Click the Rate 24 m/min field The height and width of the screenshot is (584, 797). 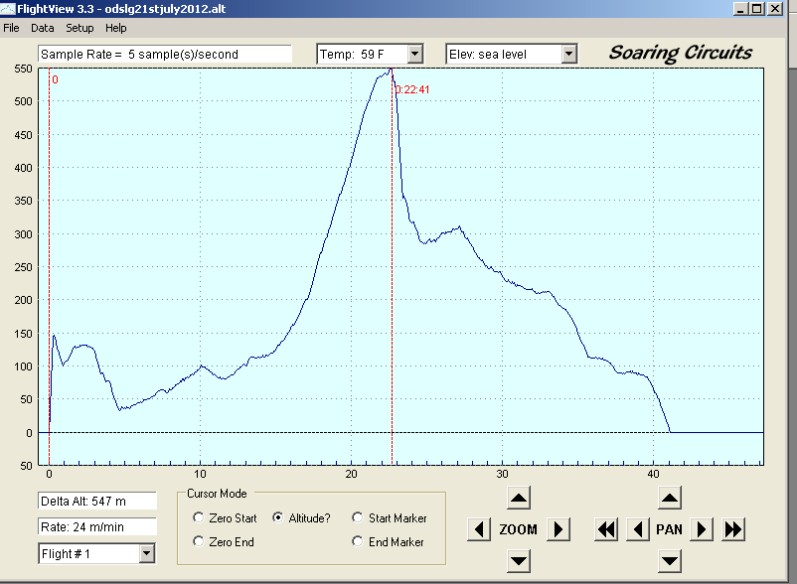pos(97,527)
